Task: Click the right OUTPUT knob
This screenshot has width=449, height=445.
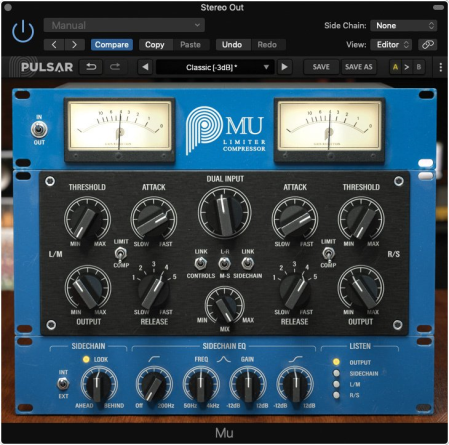Action: click(361, 288)
